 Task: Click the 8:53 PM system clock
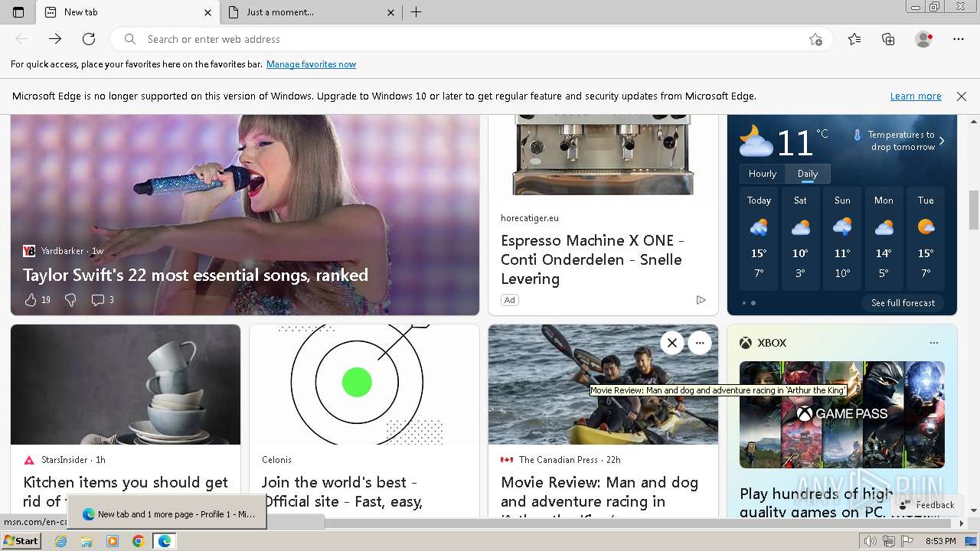(x=941, y=541)
